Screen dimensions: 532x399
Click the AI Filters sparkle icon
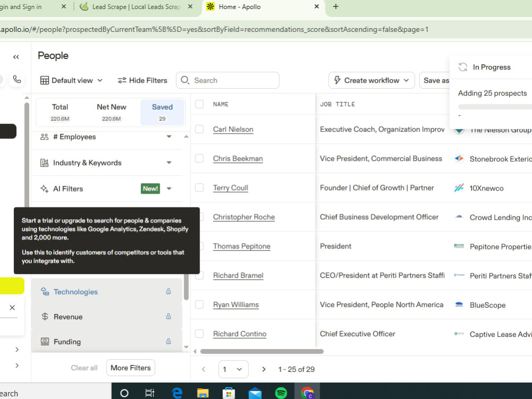coord(45,189)
